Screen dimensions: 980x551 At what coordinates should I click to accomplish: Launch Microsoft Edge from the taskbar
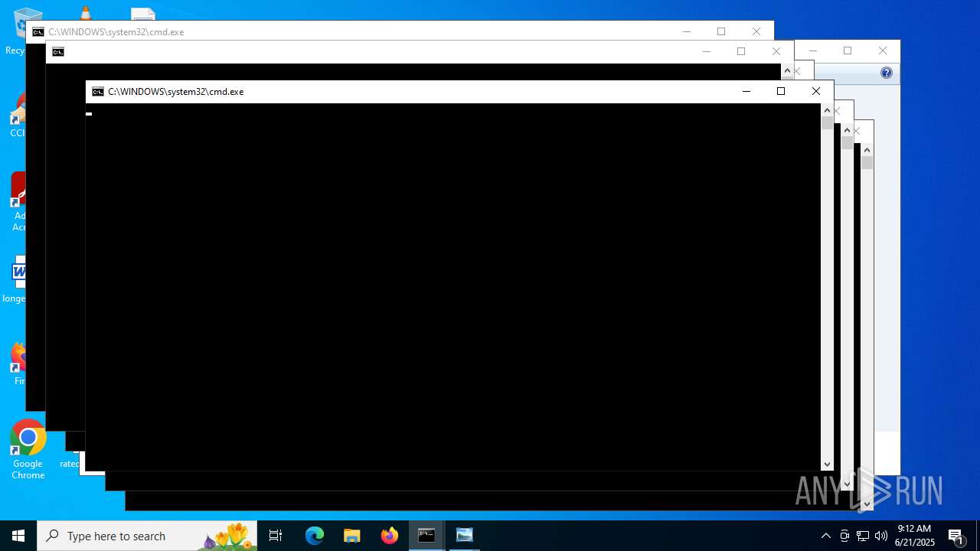coord(315,536)
